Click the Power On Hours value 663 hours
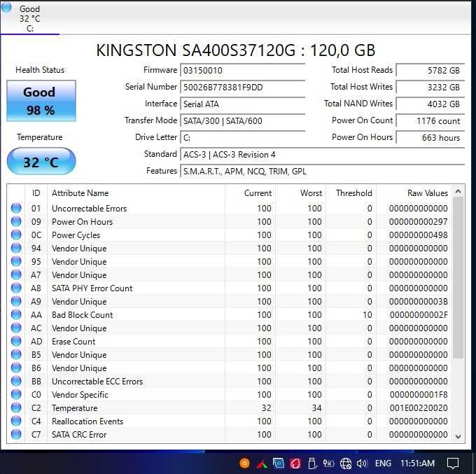Screen dimensions: 476x474 point(430,138)
